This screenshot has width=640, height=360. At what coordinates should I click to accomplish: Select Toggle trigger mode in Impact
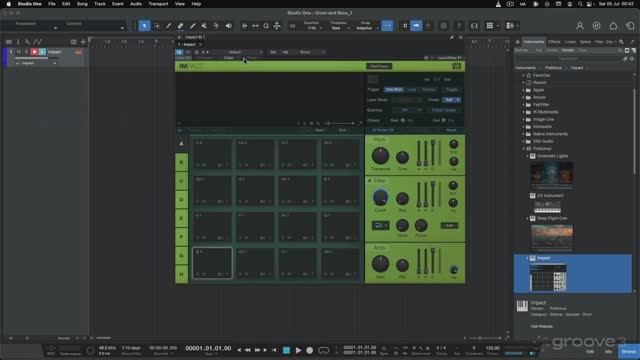click(x=451, y=89)
